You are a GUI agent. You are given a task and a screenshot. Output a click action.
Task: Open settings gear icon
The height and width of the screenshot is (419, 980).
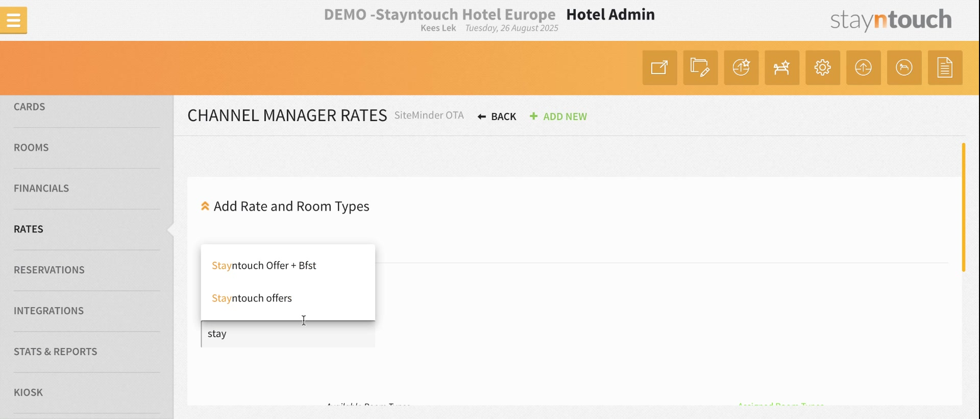823,67
